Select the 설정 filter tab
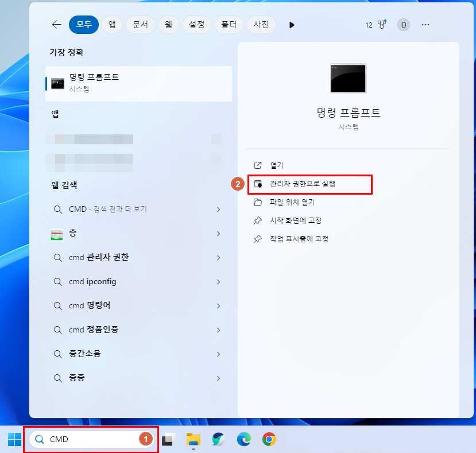This screenshot has width=476, height=453. [197, 25]
